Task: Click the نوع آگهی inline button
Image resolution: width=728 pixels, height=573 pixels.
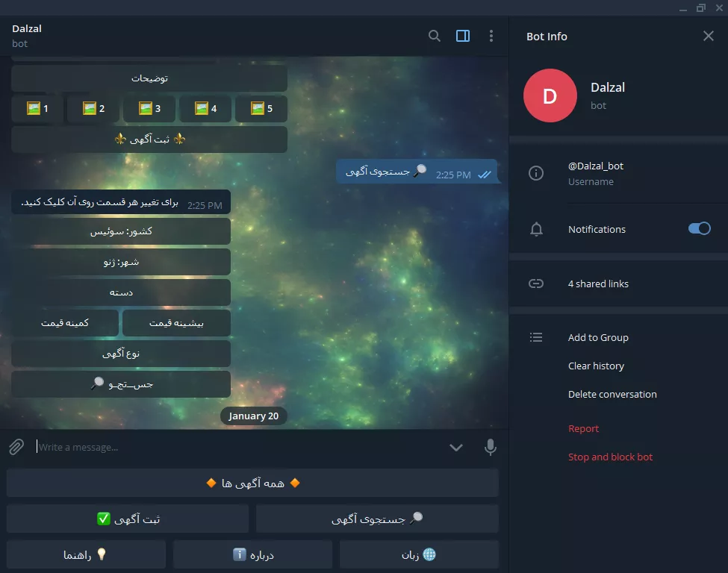Action: (121, 354)
